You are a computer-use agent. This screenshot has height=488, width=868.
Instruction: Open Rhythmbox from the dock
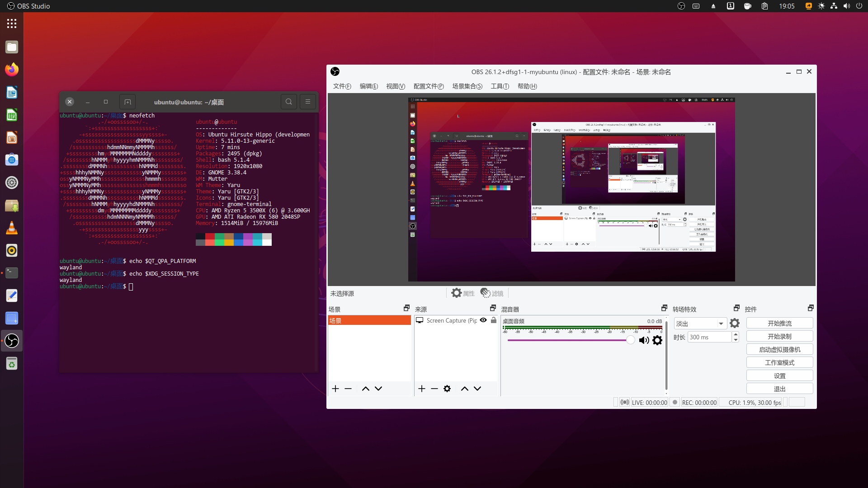coord(12,250)
